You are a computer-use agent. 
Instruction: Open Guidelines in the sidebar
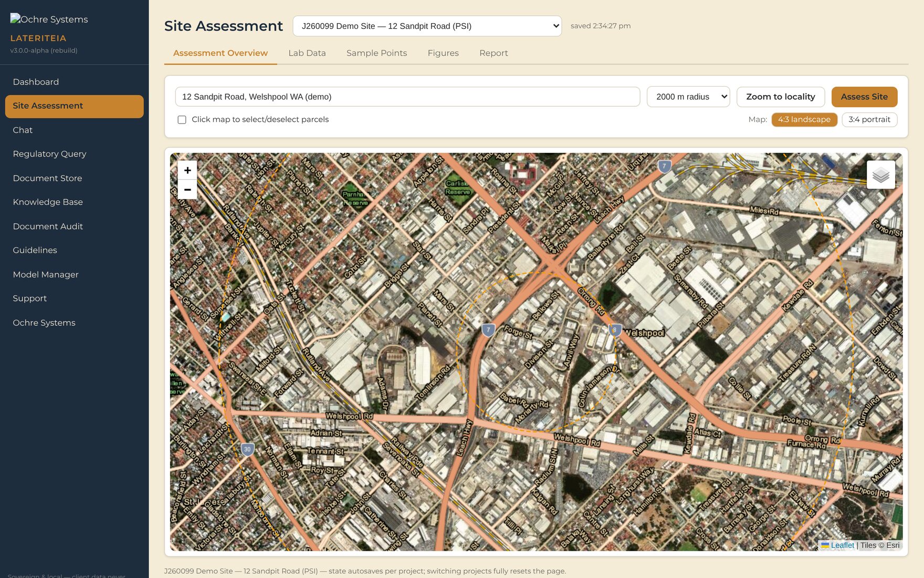point(74,250)
